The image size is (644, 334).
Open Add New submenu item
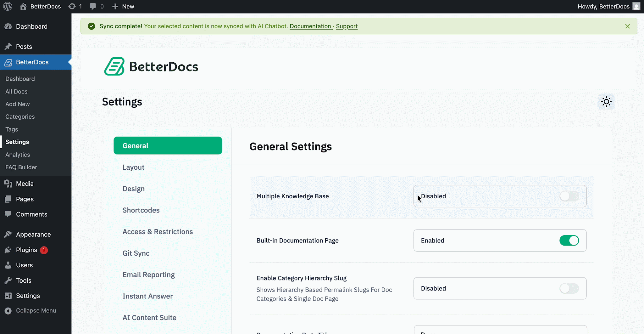18,104
